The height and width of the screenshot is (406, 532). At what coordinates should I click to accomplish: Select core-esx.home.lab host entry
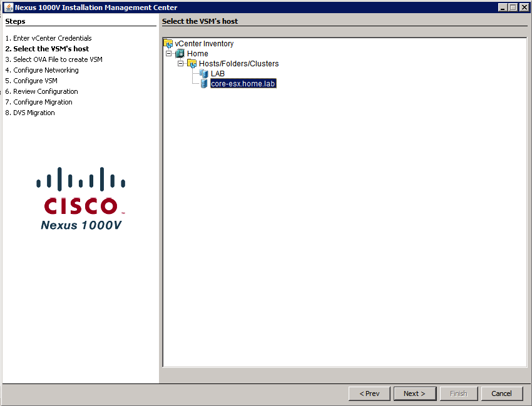pos(243,83)
